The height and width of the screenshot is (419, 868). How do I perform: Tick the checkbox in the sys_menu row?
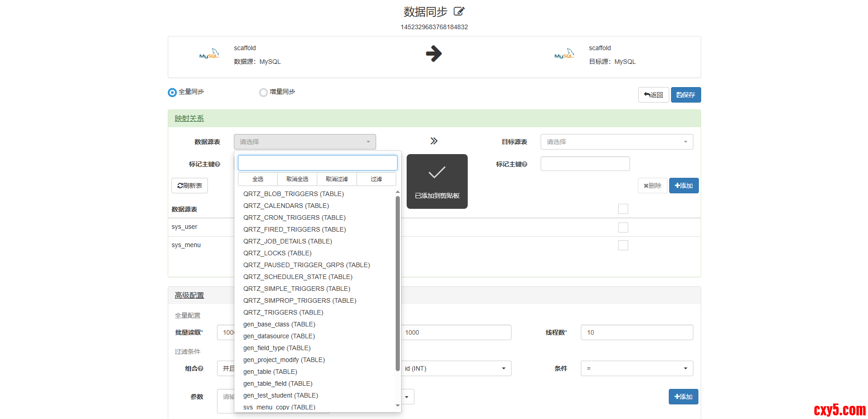pyautogui.click(x=623, y=245)
